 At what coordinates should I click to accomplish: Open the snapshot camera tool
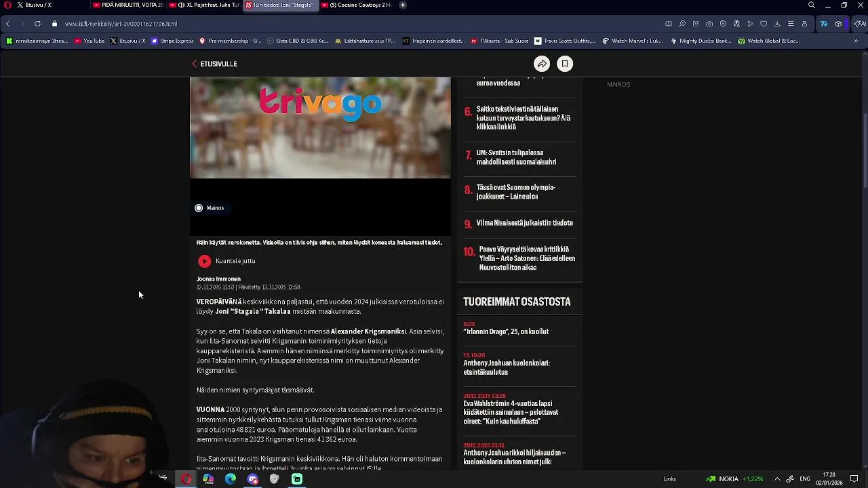(x=709, y=24)
